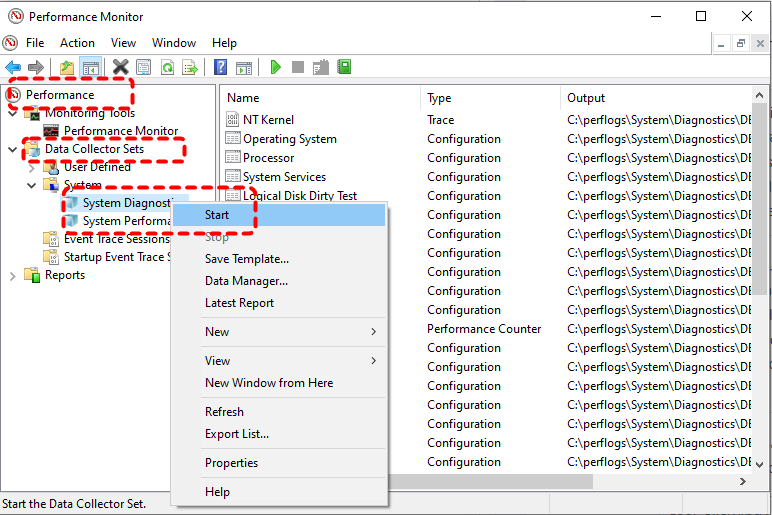Collapse the Data Collector Sets node
The image size is (772, 515).
(x=13, y=150)
